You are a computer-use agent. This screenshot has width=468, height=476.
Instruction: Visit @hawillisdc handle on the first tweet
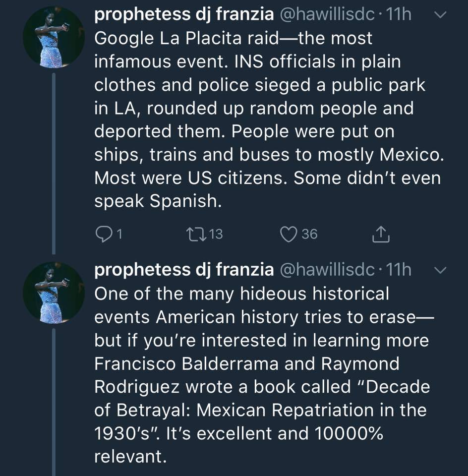point(328,15)
